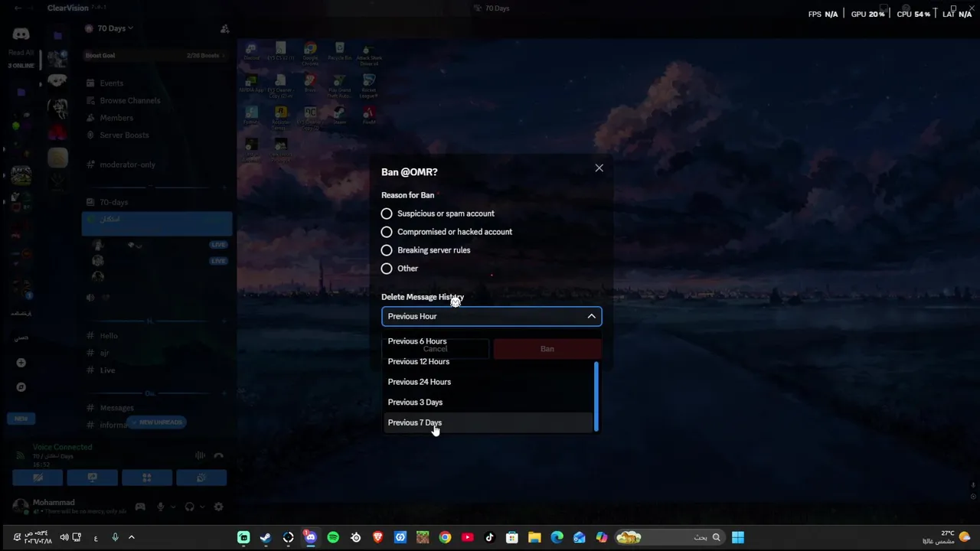Viewport: 980px width, 551px height.
Task: Click the game controller icon by username
Action: [x=140, y=507]
